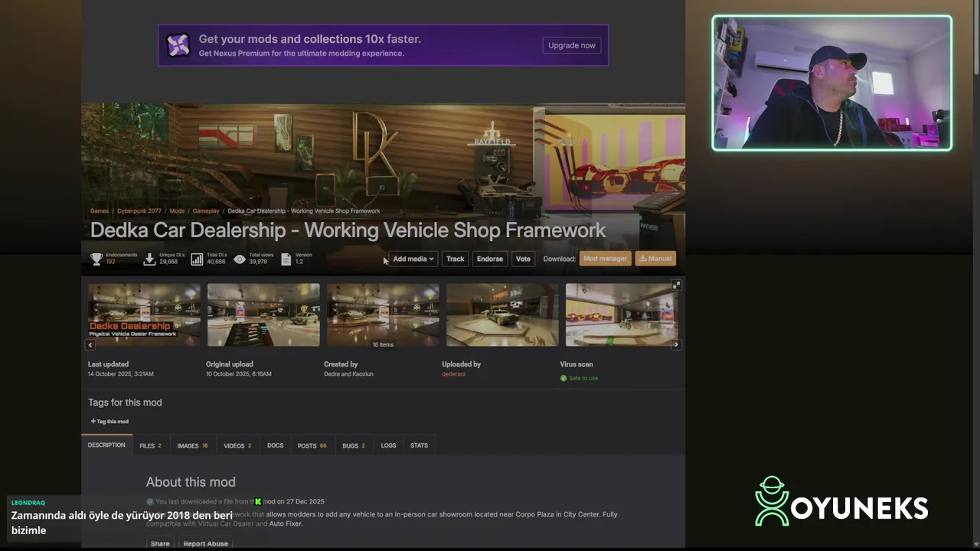Click the 'Dedra and Kaoziun' creator text
Viewport: 980px width, 551px height.
coord(348,374)
